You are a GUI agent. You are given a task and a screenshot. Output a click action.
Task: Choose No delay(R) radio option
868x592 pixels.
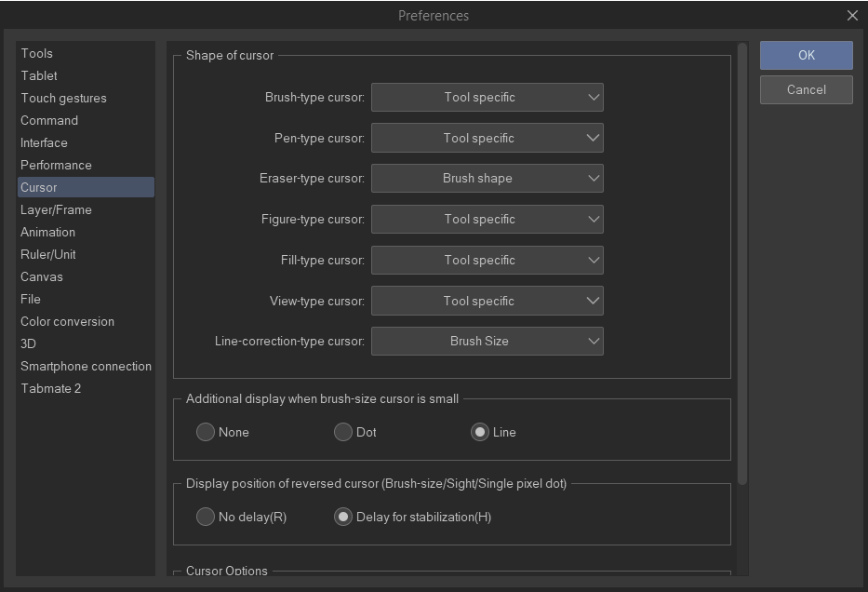click(x=241, y=517)
